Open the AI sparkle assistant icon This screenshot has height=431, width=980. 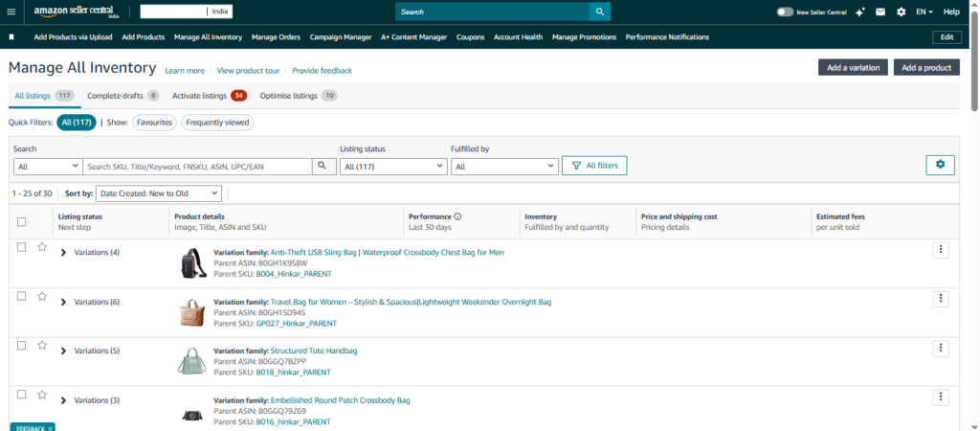pyautogui.click(x=860, y=11)
